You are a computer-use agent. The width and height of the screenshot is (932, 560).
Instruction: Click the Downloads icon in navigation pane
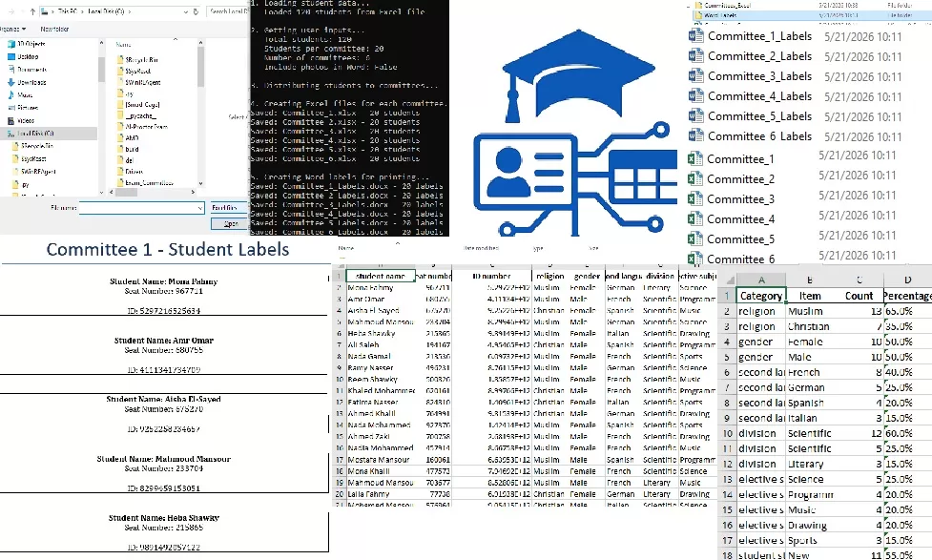(x=11, y=82)
